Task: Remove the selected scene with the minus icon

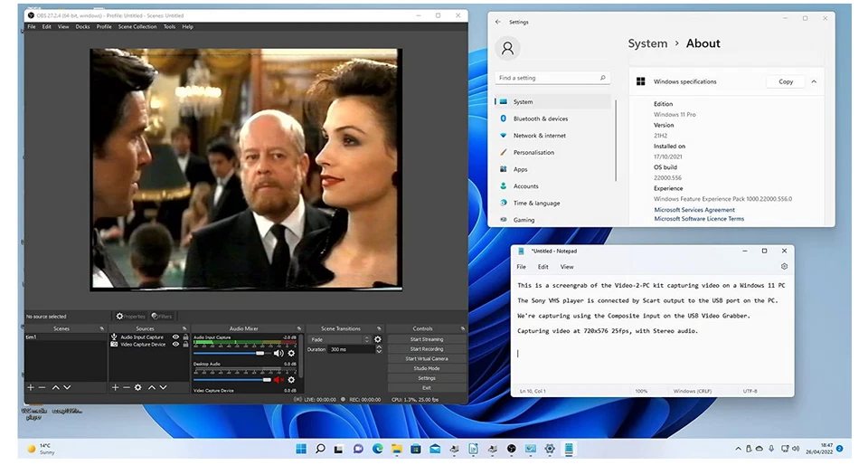Action: pos(42,387)
